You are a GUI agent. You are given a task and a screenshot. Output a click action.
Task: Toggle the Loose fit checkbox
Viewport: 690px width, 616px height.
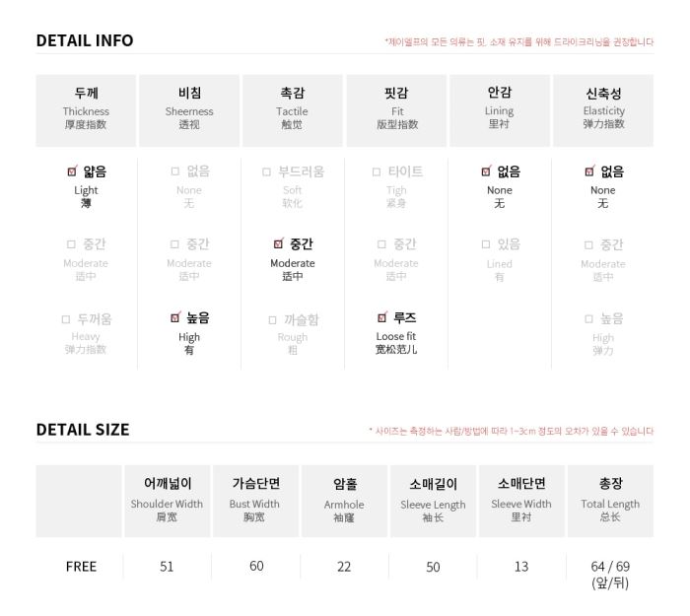(382, 317)
